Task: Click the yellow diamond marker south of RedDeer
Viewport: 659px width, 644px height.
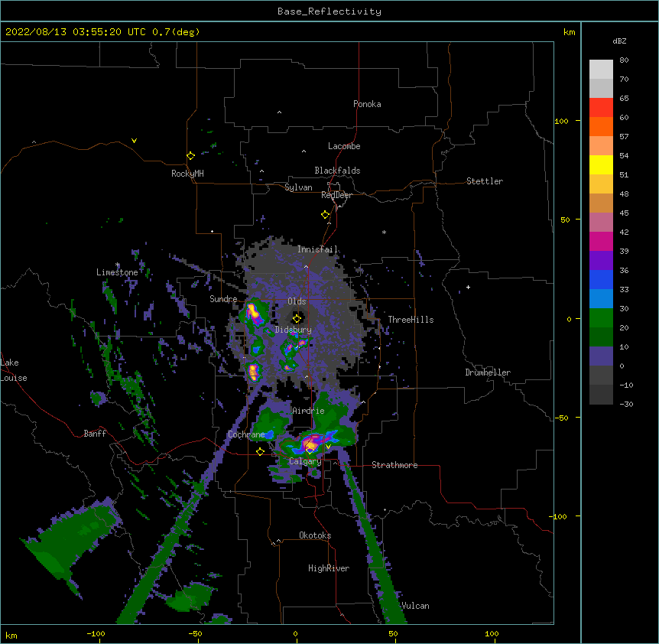Action: (325, 215)
